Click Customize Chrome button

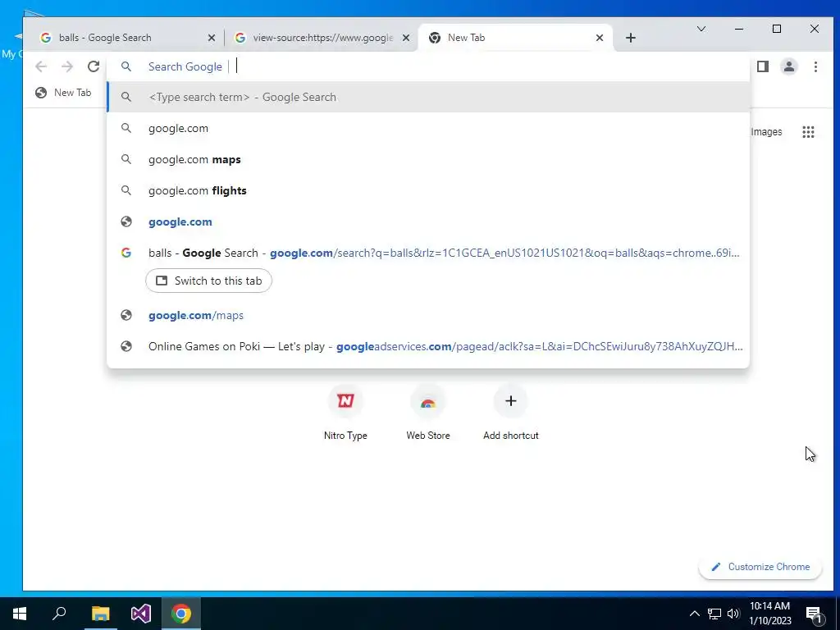coord(760,567)
